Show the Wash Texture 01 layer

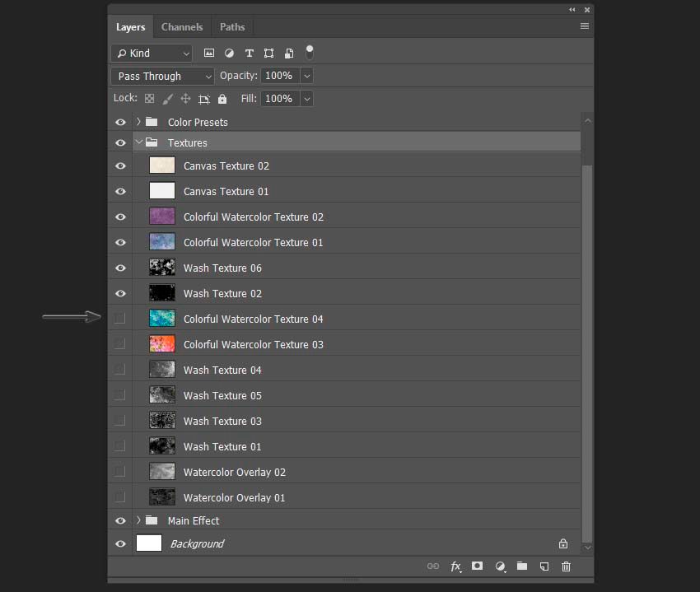tap(119, 445)
